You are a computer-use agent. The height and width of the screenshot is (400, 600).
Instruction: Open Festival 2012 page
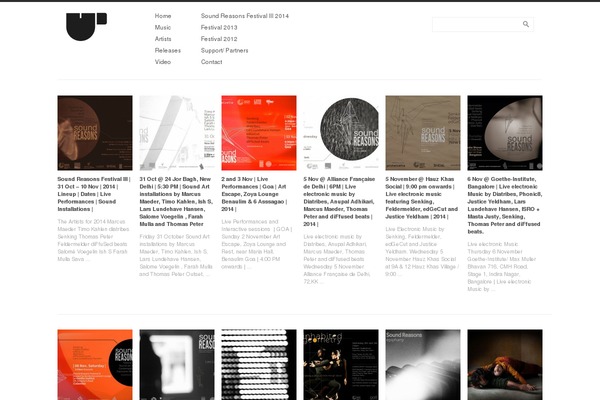click(x=219, y=39)
